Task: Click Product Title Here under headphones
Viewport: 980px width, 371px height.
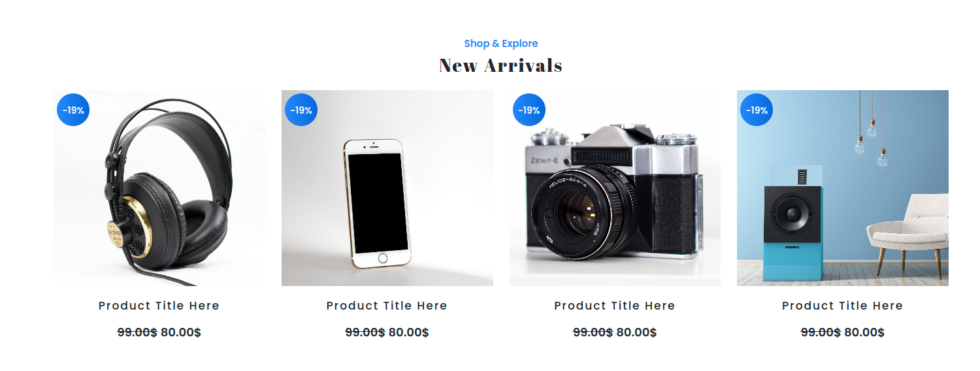Action: pos(159,306)
